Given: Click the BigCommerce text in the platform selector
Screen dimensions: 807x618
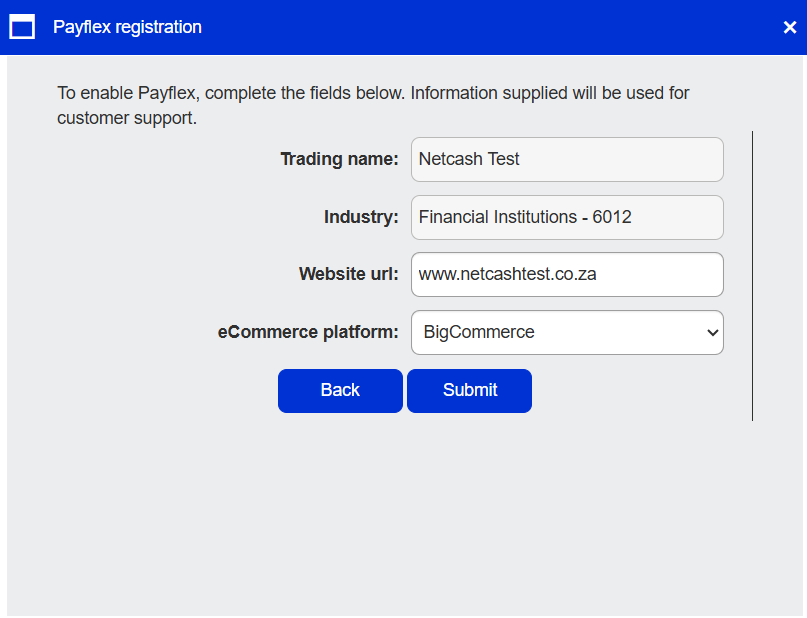Looking at the screenshot, I should 479,332.
